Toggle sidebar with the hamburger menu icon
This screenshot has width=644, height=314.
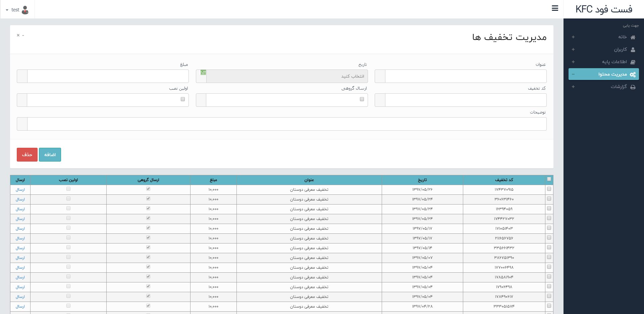tap(555, 8)
